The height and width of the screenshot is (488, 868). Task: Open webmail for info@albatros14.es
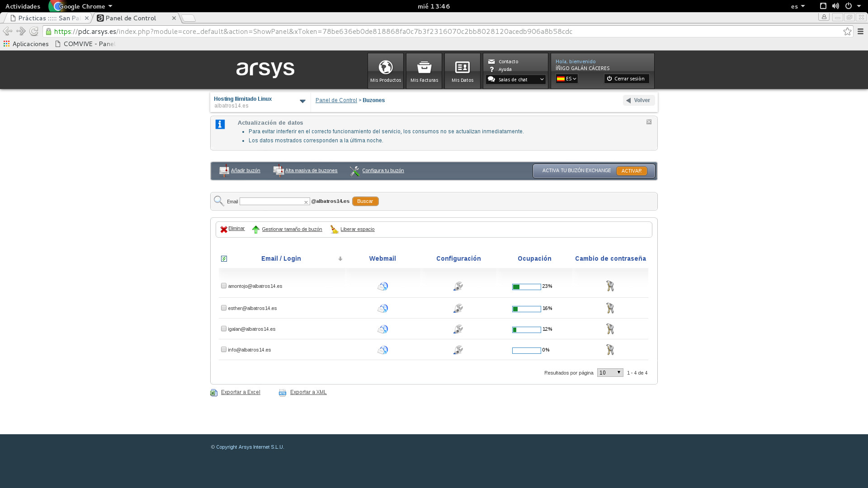click(x=382, y=350)
